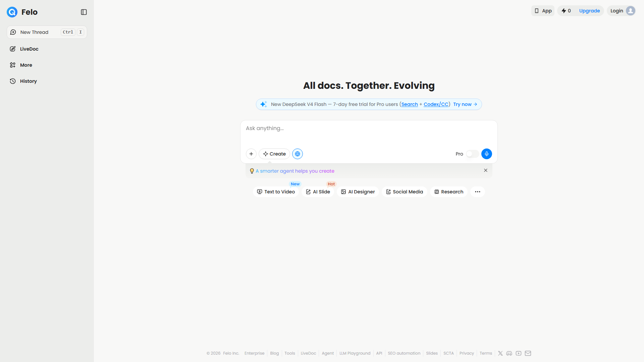Open the YouTube icon in footer
The width and height of the screenshot is (644, 362).
pyautogui.click(x=519, y=353)
